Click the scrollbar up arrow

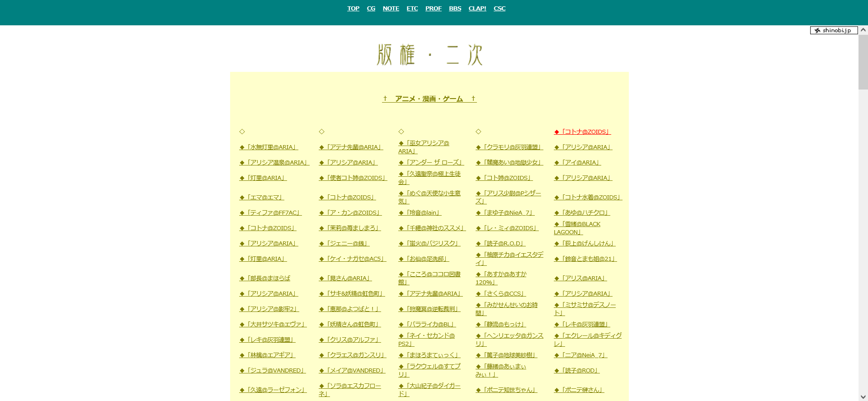(x=863, y=30)
